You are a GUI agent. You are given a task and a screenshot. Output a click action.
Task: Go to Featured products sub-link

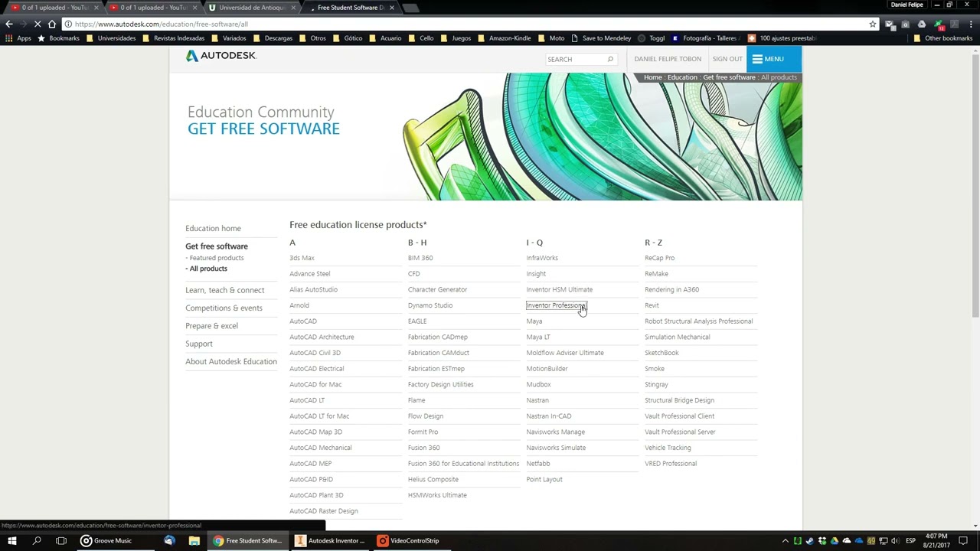(x=216, y=258)
